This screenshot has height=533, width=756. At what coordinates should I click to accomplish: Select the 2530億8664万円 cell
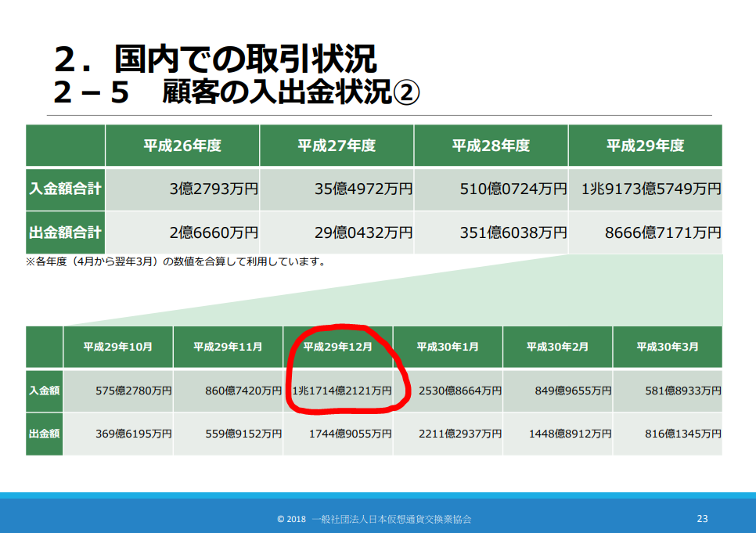(x=459, y=390)
